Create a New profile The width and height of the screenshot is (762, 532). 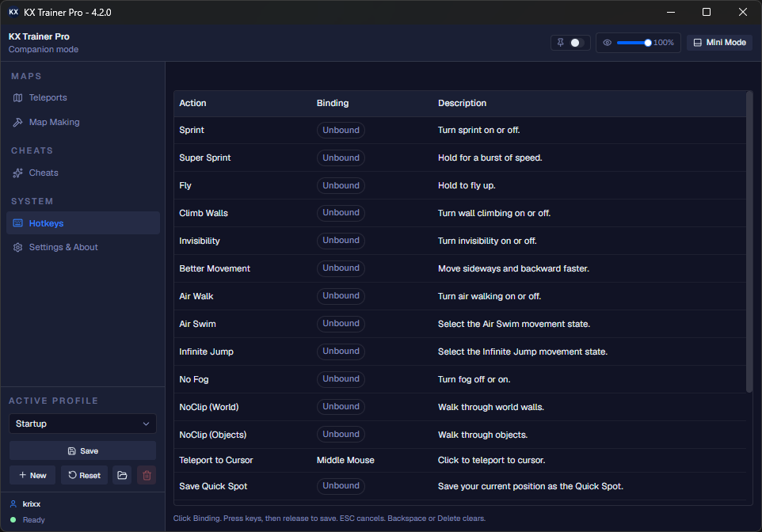coord(32,475)
